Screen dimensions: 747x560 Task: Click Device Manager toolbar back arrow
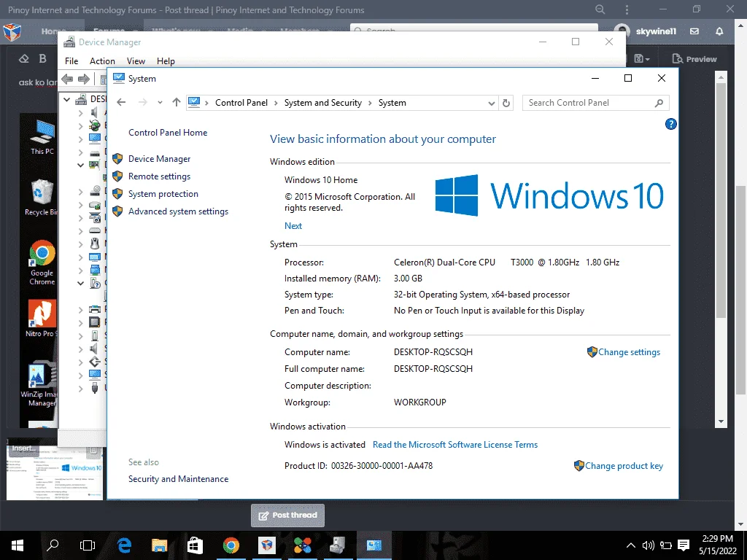point(67,79)
